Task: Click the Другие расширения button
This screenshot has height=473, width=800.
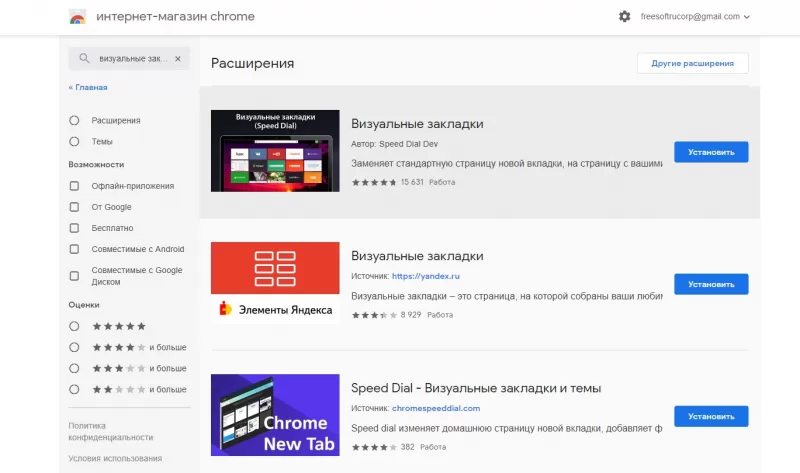Action: 692,63
